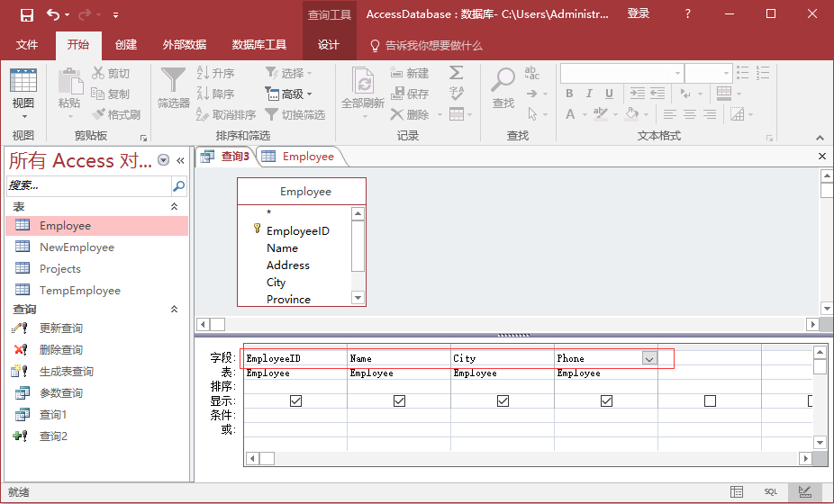Open SQL view from status bar
The image size is (834, 504).
pyautogui.click(x=770, y=492)
